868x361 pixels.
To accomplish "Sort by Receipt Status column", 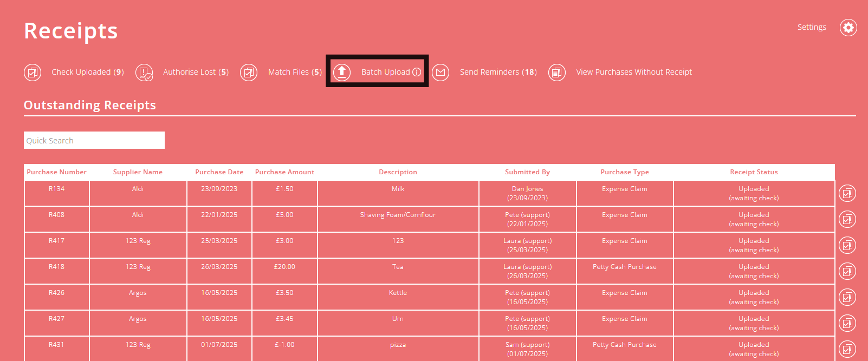I will (754, 172).
